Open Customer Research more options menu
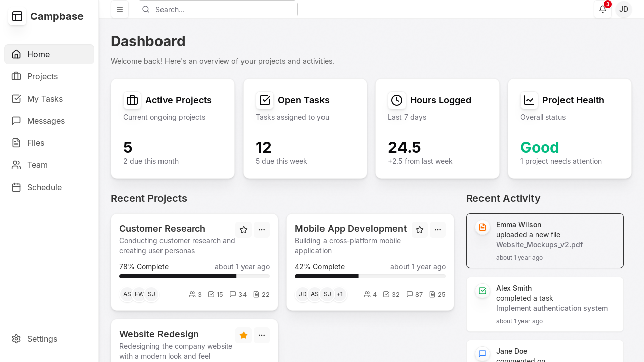The width and height of the screenshot is (644, 362). (x=262, y=230)
